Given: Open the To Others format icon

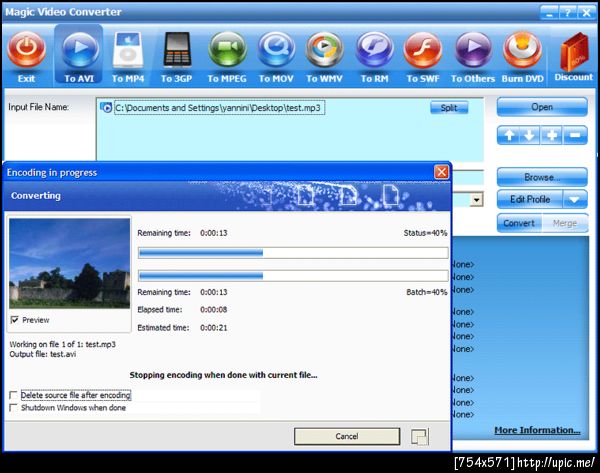Looking at the screenshot, I should (473, 50).
